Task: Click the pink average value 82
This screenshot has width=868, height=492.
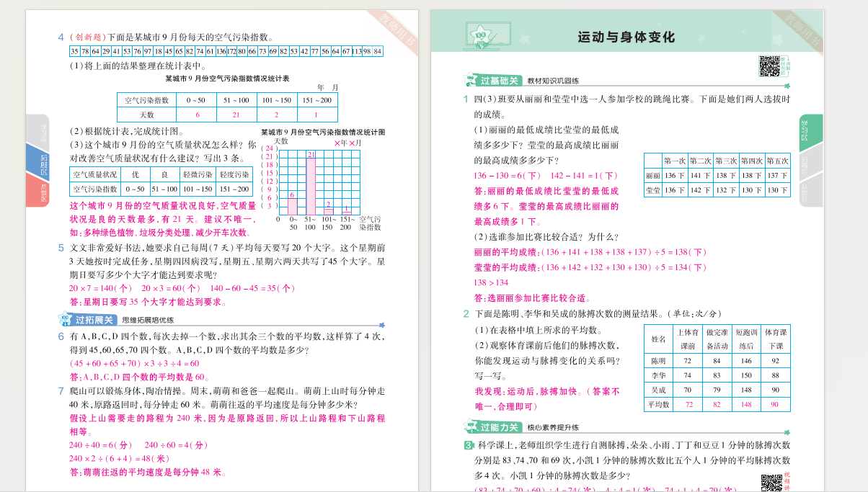Action: click(717, 405)
